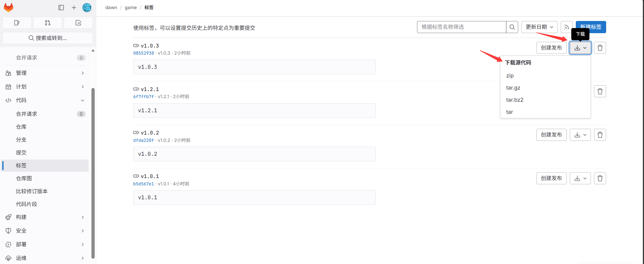Open the download dropdown for v1.0.2
This screenshot has height=264, width=644.
click(580, 135)
